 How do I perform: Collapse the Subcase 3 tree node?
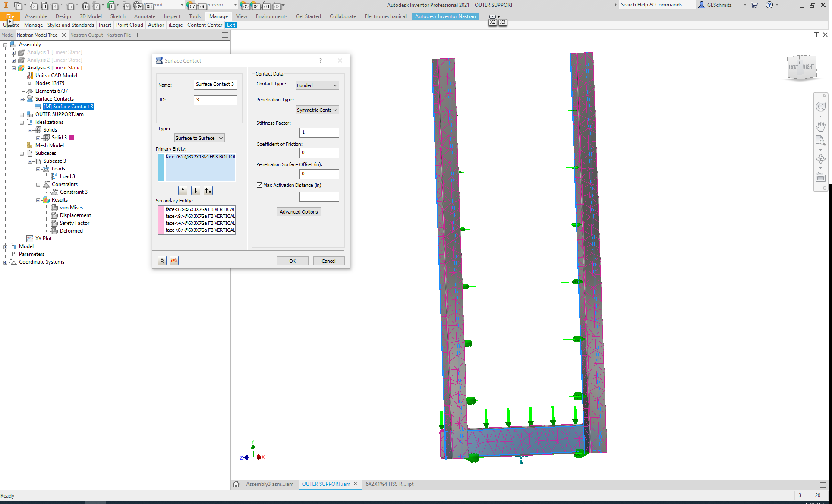30,161
